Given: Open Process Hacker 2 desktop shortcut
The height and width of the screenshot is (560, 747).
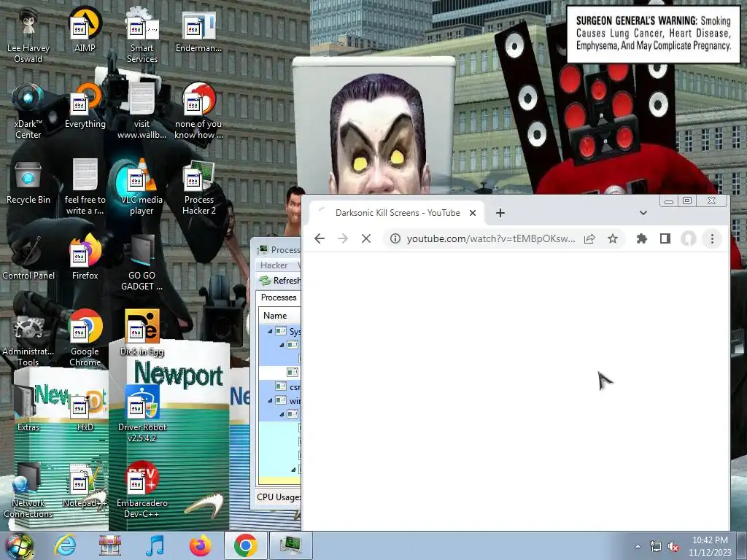Looking at the screenshot, I should [198, 187].
